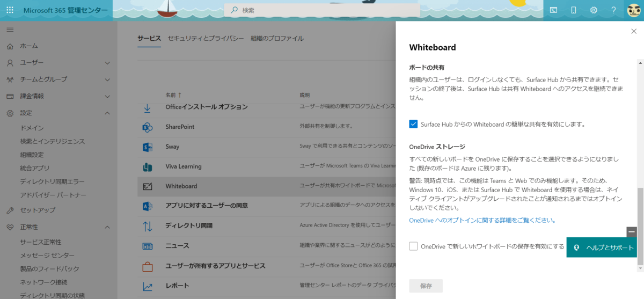Click the News service icon

click(148, 246)
